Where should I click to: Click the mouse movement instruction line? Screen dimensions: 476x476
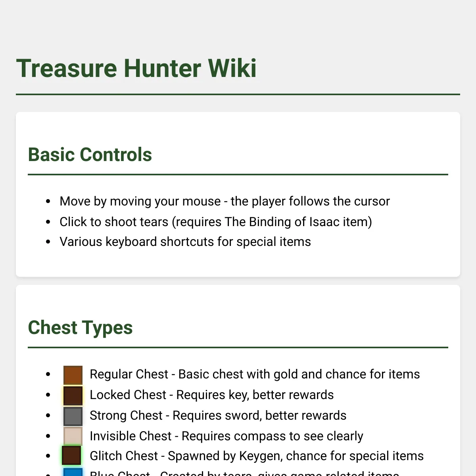pyautogui.click(x=225, y=201)
